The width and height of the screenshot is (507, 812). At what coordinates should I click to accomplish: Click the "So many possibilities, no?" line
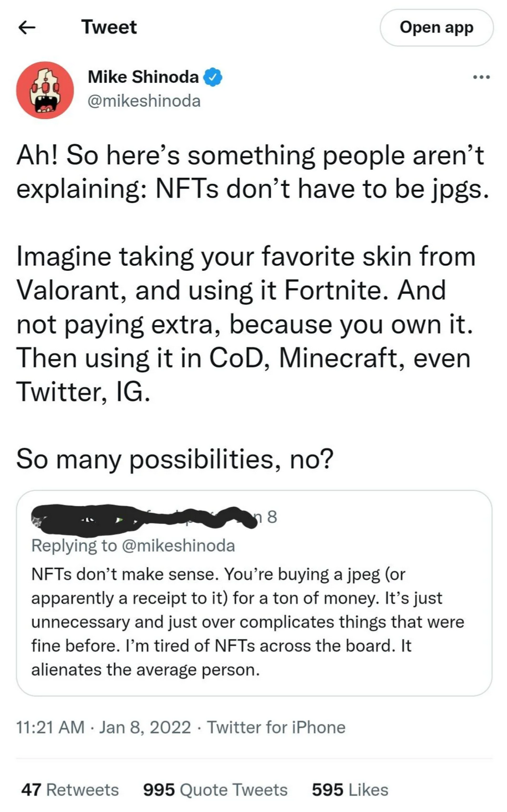[175, 458]
